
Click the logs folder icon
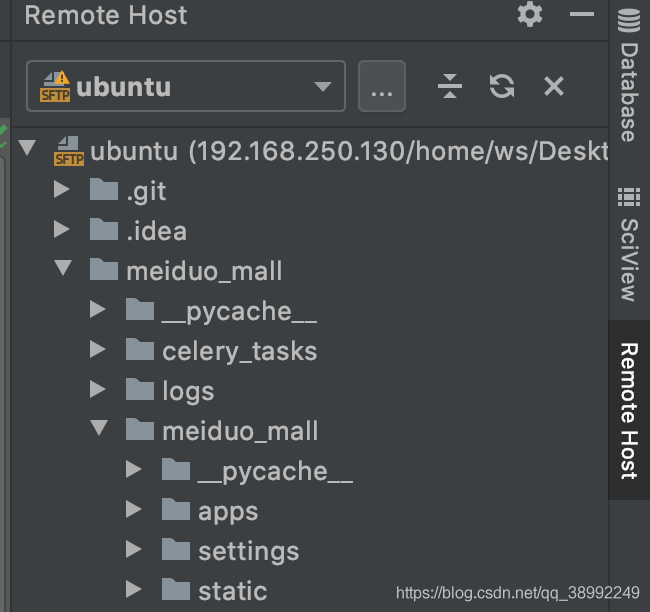pyautogui.click(x=140, y=389)
